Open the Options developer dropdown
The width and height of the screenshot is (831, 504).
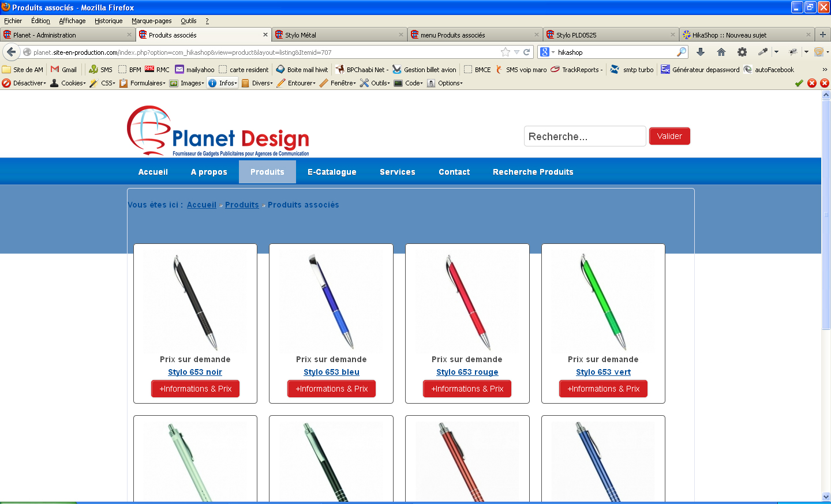pos(445,83)
